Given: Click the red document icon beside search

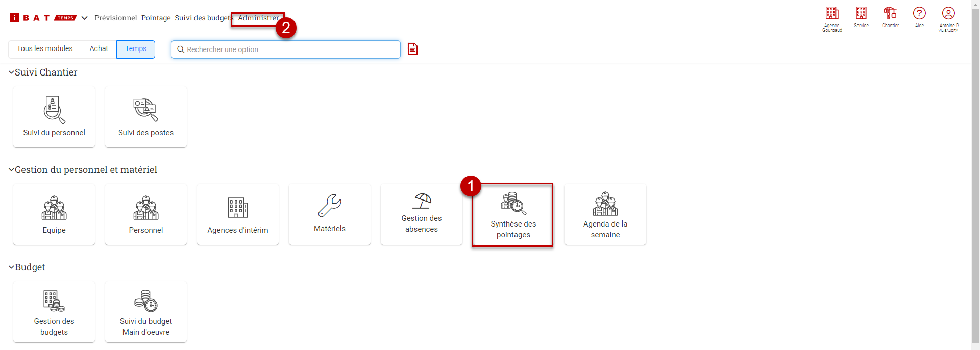Looking at the screenshot, I should coord(412,49).
